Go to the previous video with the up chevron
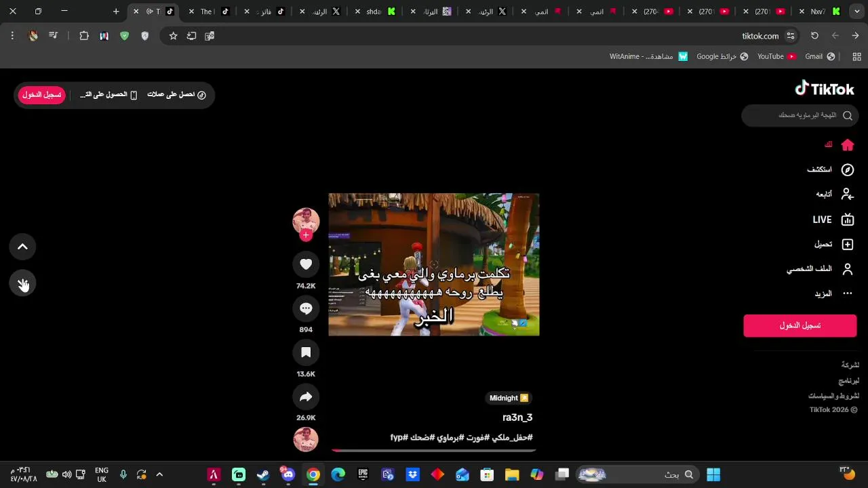Viewport: 868px width, 488px height. point(22,247)
